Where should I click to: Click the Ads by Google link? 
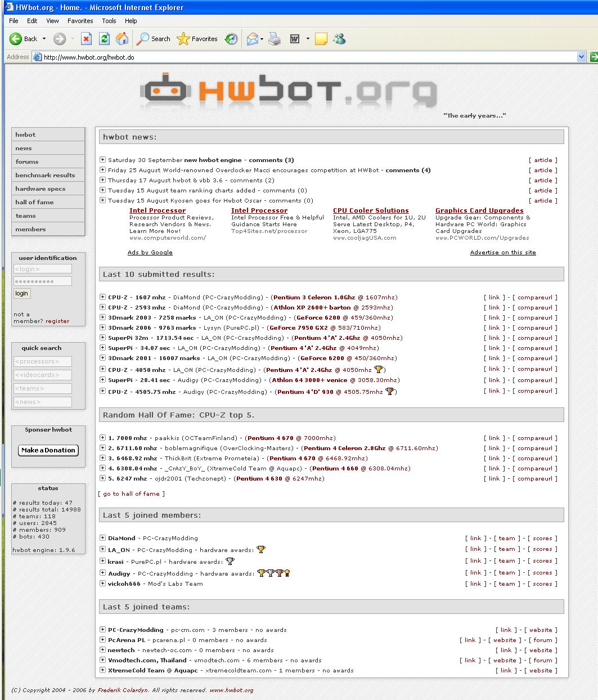tap(150, 253)
